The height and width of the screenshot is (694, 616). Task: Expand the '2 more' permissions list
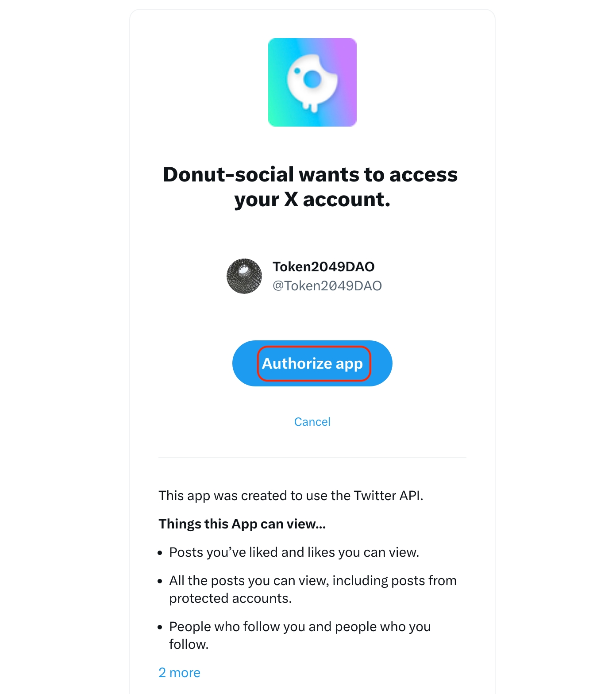point(179,673)
